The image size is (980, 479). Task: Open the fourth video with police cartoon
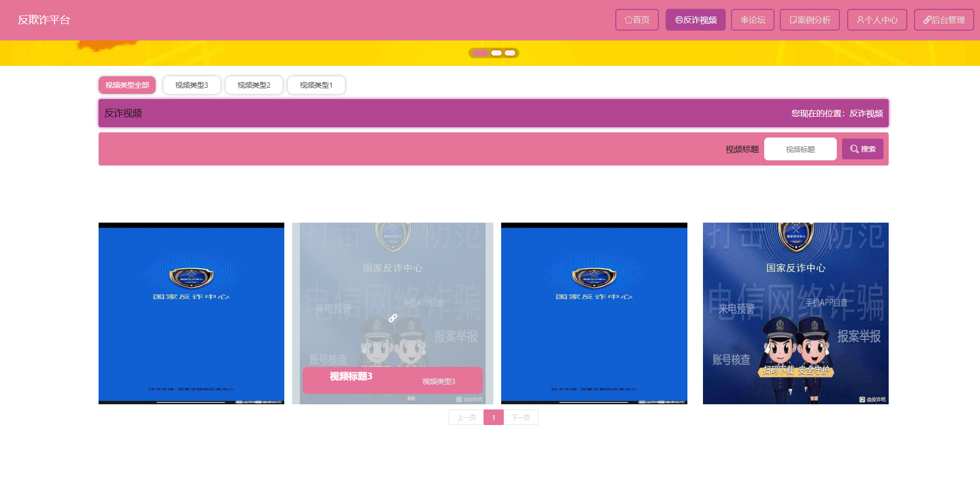(x=796, y=313)
